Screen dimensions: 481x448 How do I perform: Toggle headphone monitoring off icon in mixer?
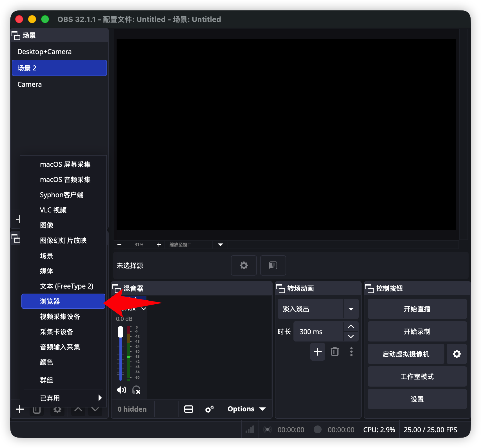click(137, 390)
